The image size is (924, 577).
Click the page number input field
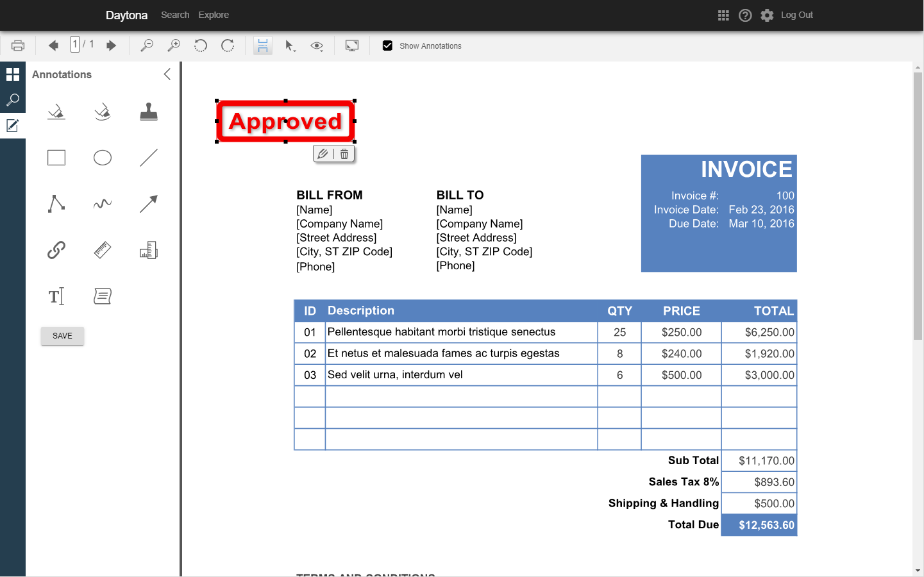[75, 44]
